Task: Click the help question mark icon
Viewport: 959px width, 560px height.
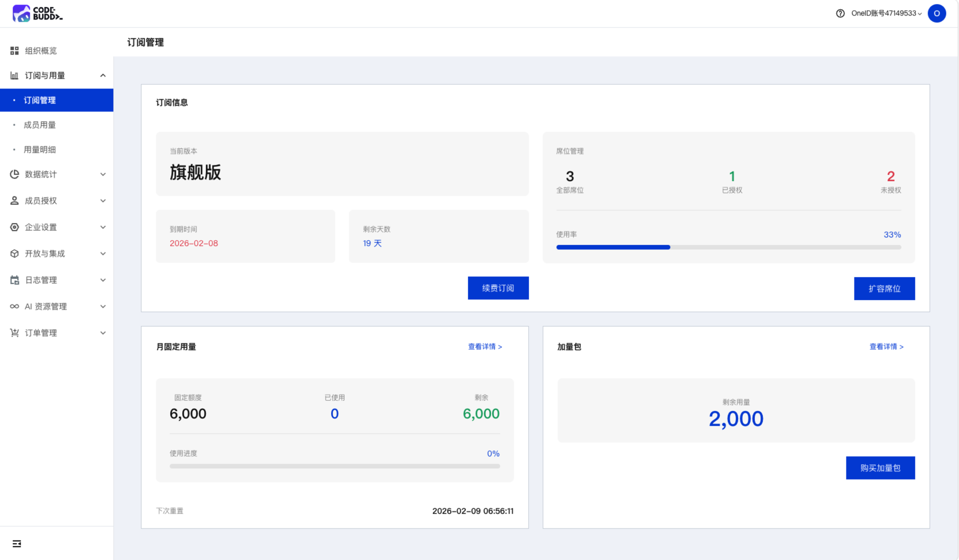Action: pyautogui.click(x=840, y=13)
